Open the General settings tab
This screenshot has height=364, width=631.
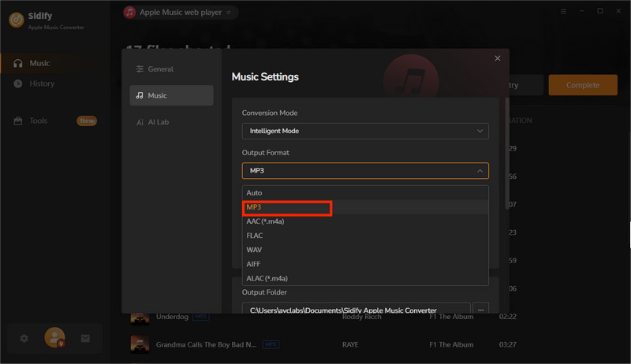pos(171,69)
